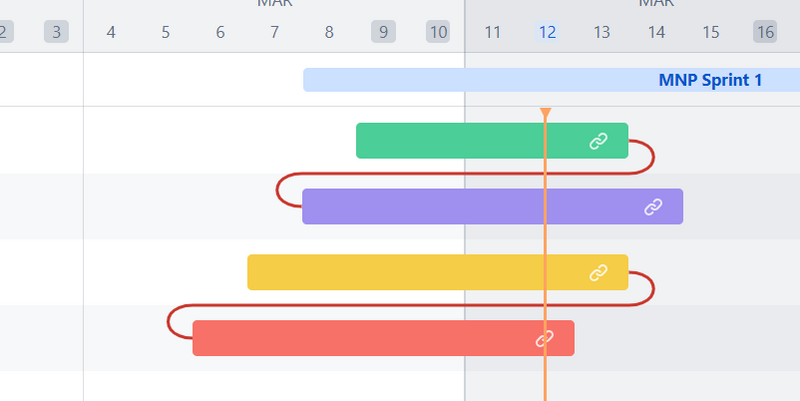
Task: Open the MNP Sprint 1 bar
Action: point(709,80)
